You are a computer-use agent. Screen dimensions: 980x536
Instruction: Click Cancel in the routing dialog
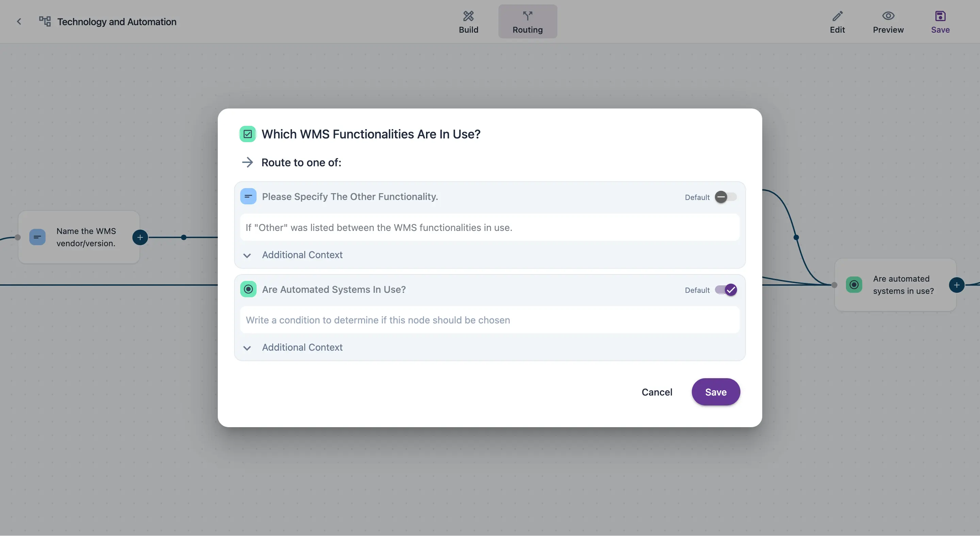[x=657, y=392]
